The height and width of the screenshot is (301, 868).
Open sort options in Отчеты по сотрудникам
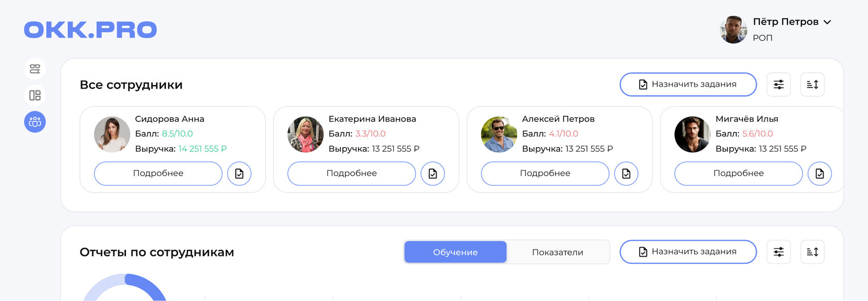812,252
